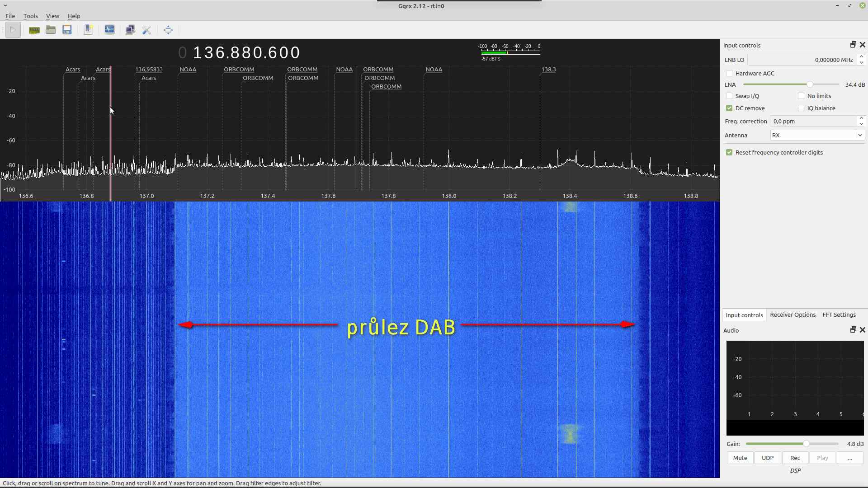This screenshot has height=488, width=868.
Task: Open the I/Q recording tool icon
Action: point(109,30)
